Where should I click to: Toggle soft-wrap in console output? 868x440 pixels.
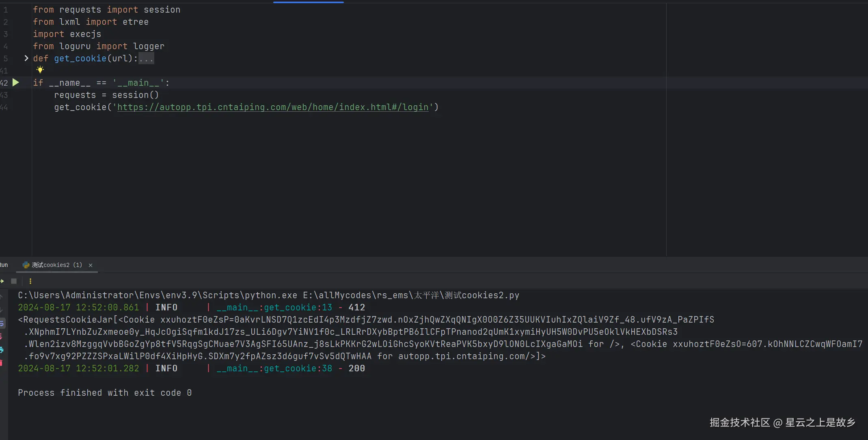tap(2, 323)
